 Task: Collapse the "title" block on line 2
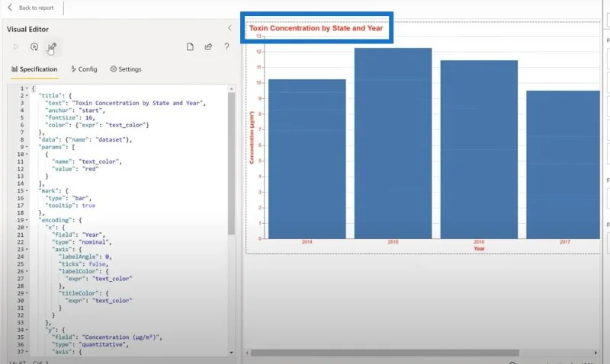pos(27,95)
